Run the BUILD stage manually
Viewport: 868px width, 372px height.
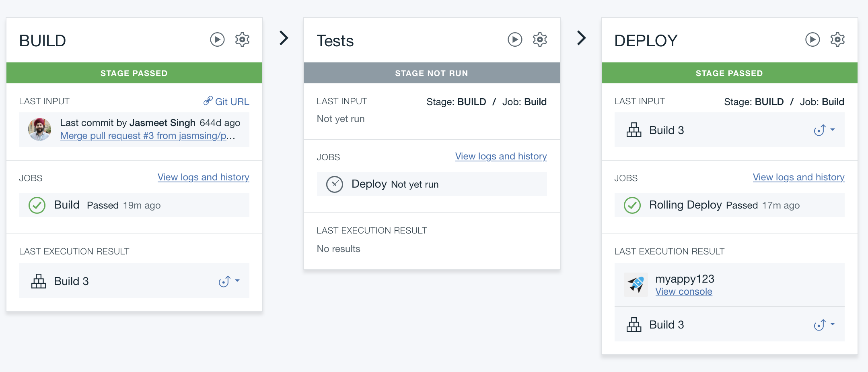click(x=218, y=39)
